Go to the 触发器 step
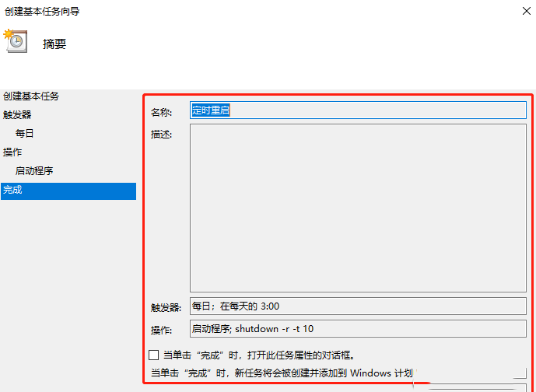Image resolution: width=536 pixels, height=392 pixels. (x=17, y=115)
